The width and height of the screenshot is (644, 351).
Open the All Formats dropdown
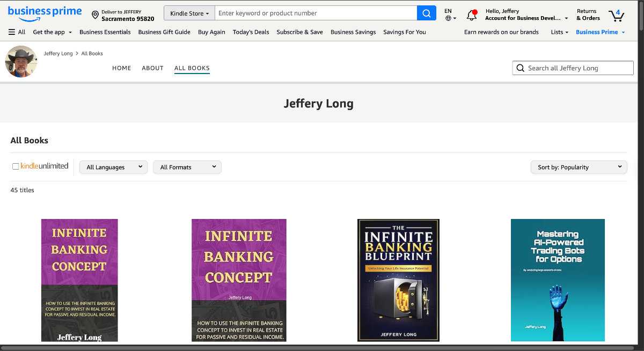(x=187, y=167)
